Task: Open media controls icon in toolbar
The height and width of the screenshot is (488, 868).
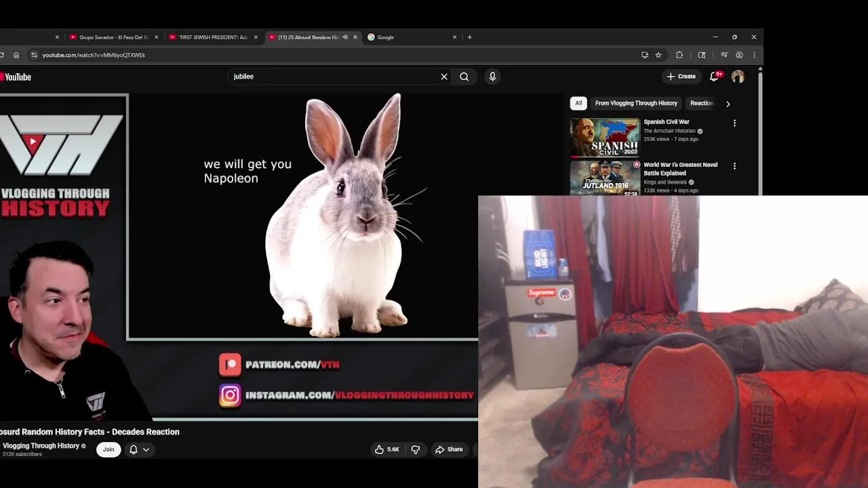Action: [724, 55]
